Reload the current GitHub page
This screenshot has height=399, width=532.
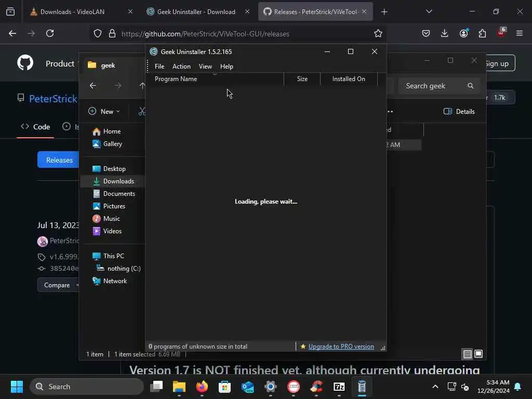[50, 33]
